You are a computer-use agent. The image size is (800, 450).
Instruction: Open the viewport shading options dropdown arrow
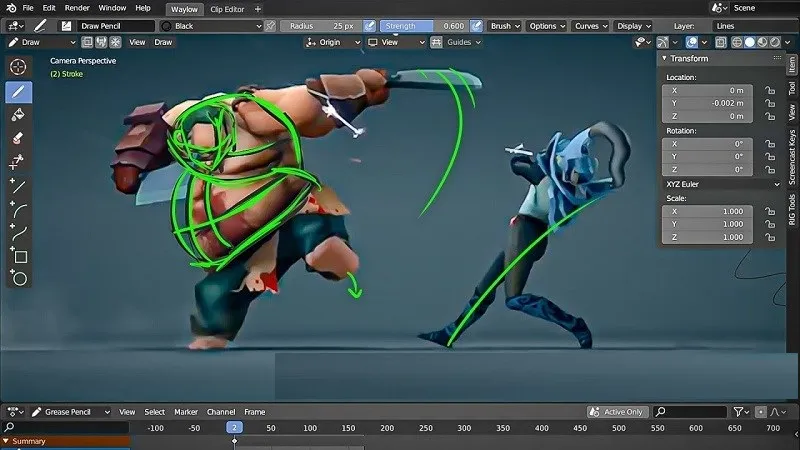click(x=788, y=42)
